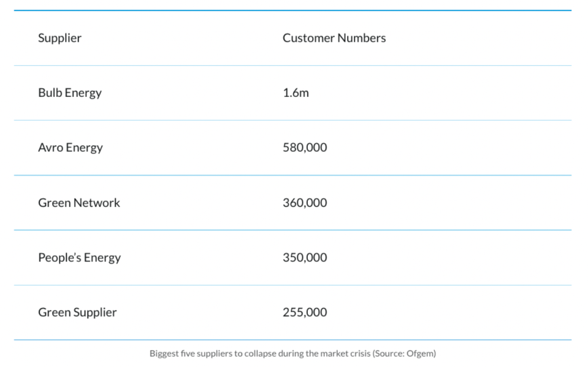Click the 350,000 customer value

coord(305,257)
